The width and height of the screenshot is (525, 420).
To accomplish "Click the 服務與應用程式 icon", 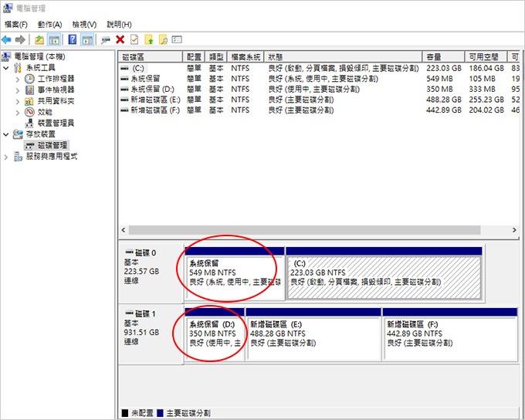I will [18, 157].
